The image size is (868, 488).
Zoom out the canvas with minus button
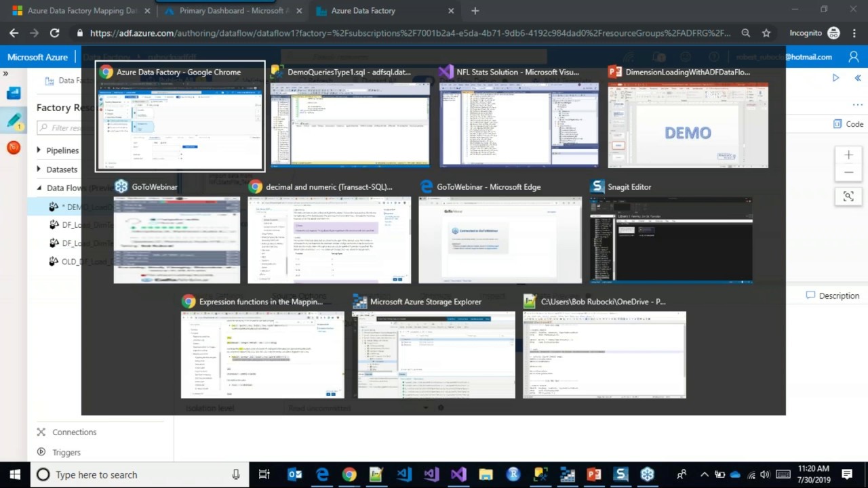[848, 173]
